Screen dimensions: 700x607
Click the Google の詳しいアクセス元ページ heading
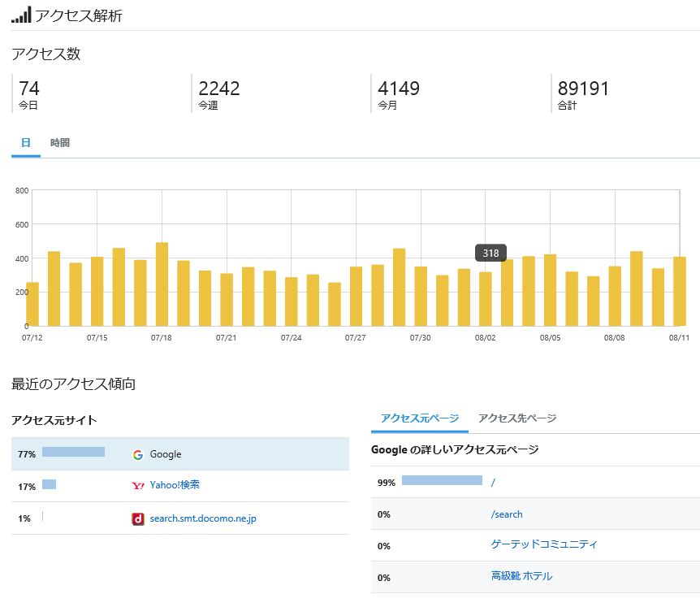coord(455,450)
